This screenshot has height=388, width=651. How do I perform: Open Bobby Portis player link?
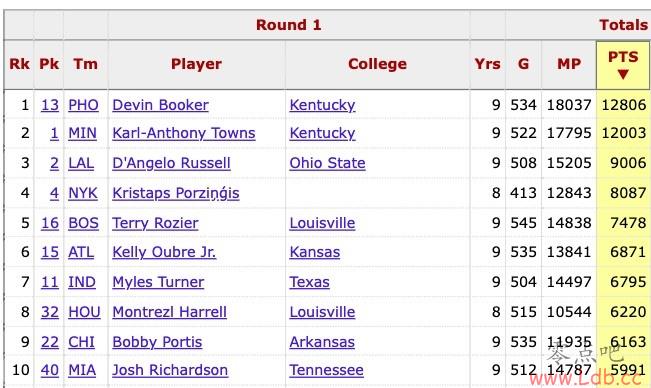(157, 342)
